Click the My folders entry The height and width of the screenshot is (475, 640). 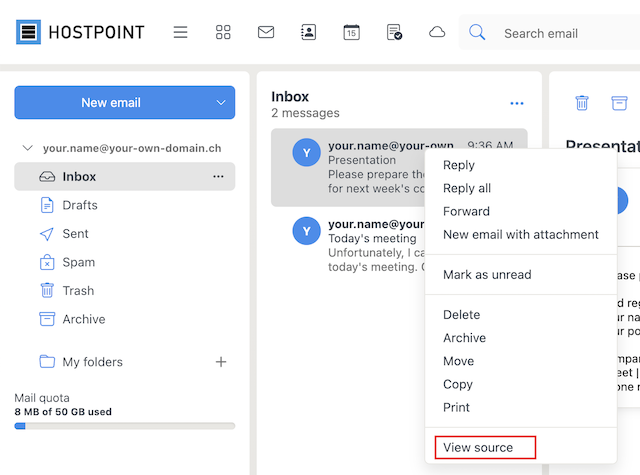click(93, 362)
